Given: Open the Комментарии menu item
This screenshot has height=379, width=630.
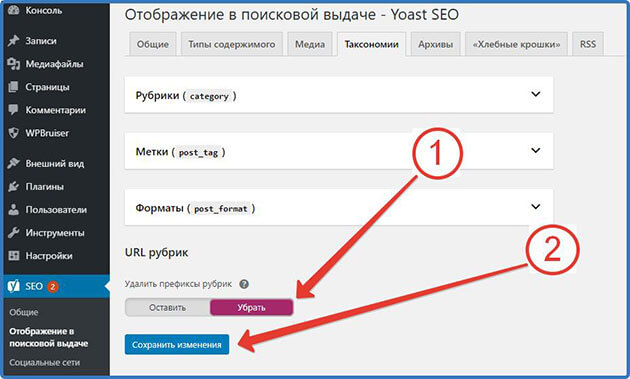Looking at the screenshot, I should click(x=56, y=110).
